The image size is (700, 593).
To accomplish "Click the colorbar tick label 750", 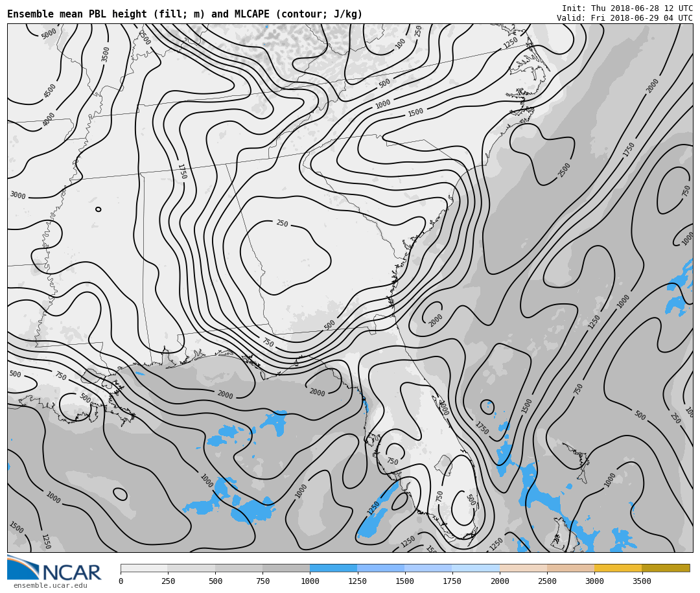I will (262, 581).
